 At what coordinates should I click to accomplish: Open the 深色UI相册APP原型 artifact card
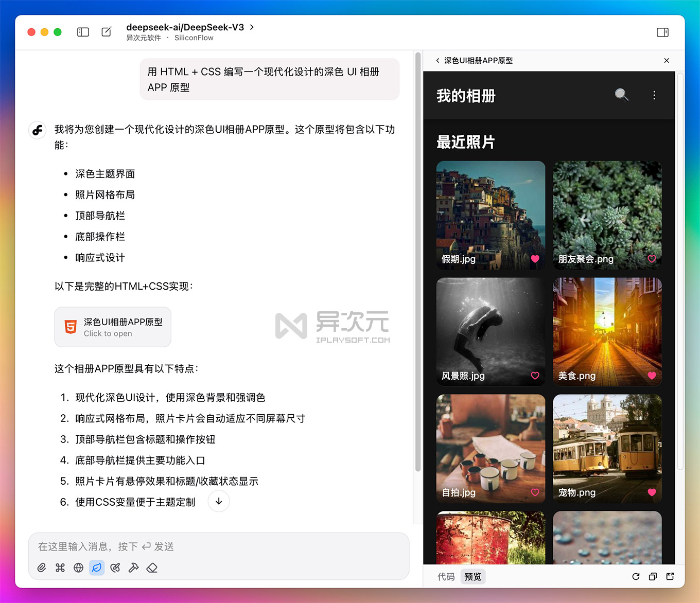pyautogui.click(x=112, y=327)
